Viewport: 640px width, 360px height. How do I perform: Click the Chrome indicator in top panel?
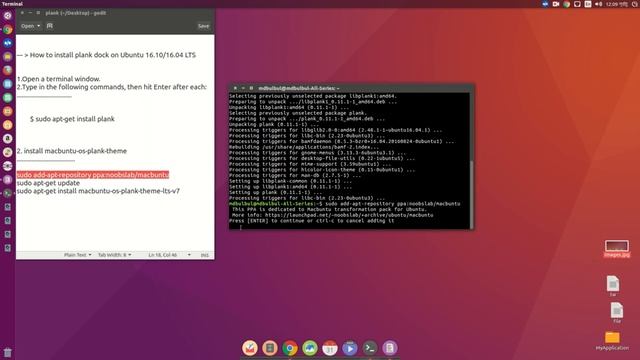point(567,4)
